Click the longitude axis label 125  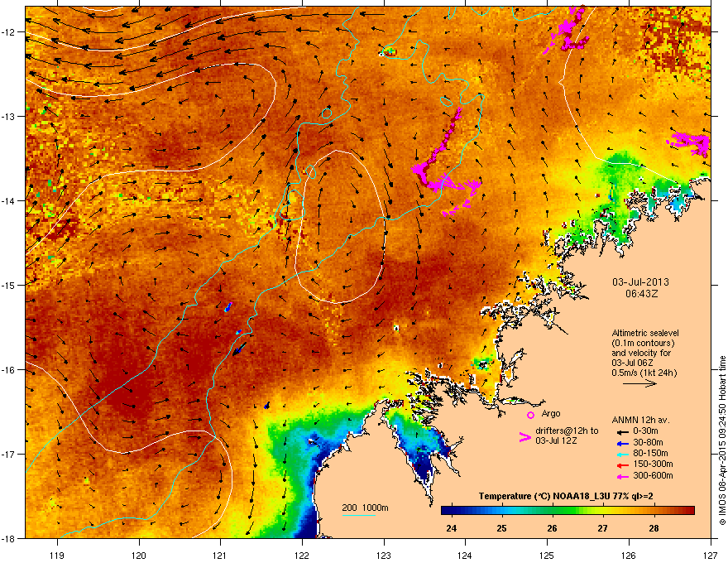click(547, 555)
